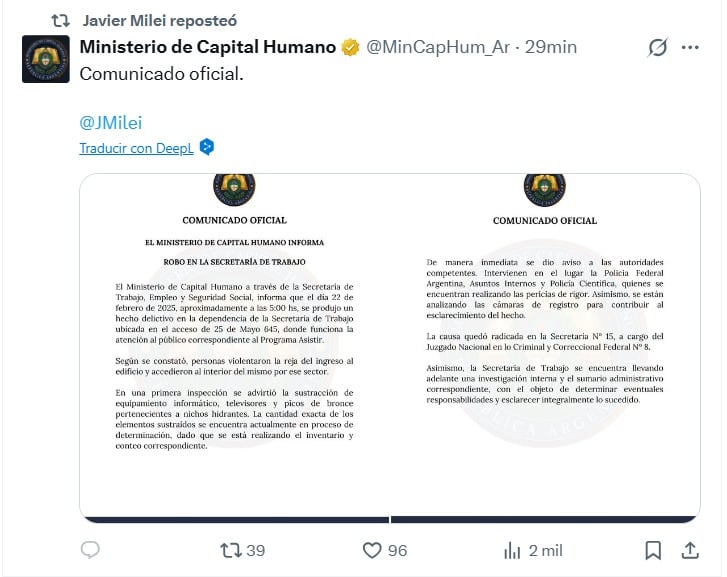Reply to the Ministerio de Capital Humano post
This screenshot has width=727, height=577.
click(90, 550)
